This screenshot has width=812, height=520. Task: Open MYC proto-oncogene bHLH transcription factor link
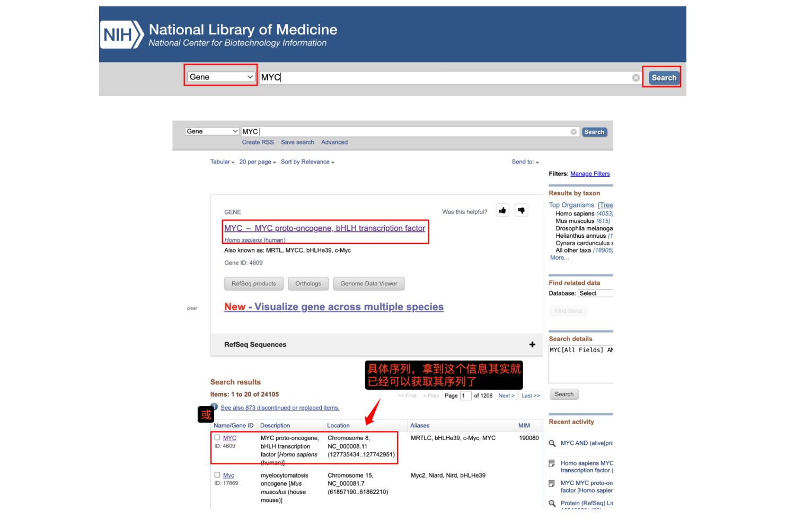324,228
